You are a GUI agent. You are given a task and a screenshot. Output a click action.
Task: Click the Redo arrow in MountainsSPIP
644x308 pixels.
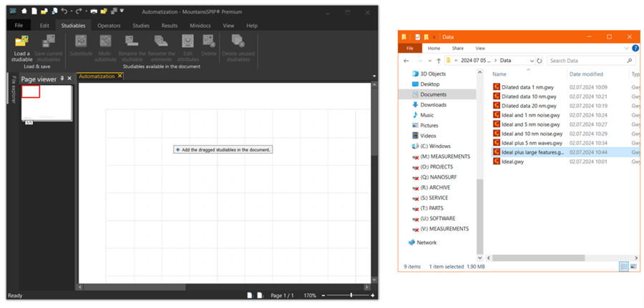[79, 11]
